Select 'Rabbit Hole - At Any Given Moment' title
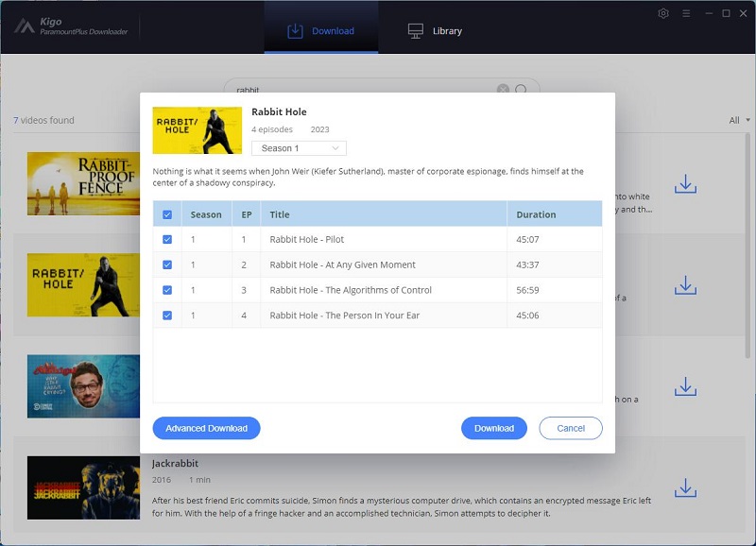The image size is (756, 546). 342,264
